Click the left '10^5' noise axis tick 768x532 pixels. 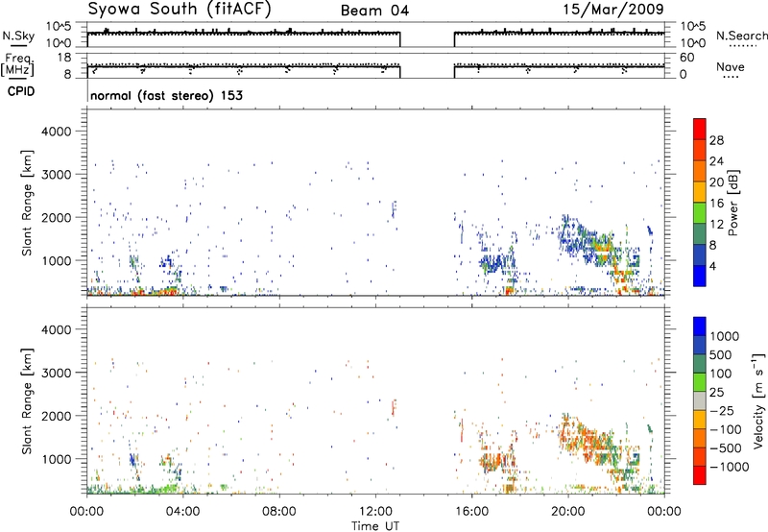[59, 27]
